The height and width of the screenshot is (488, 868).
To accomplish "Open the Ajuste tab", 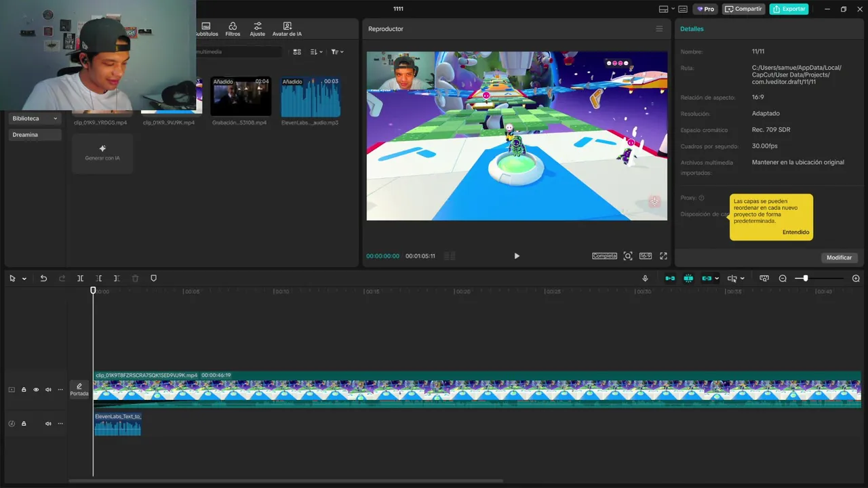I will (258, 29).
